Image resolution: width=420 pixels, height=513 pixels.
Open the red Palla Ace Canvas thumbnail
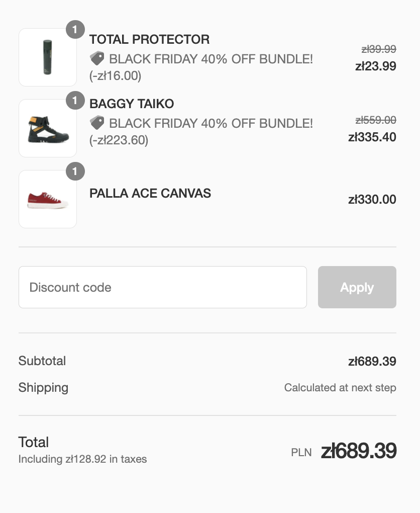(48, 199)
